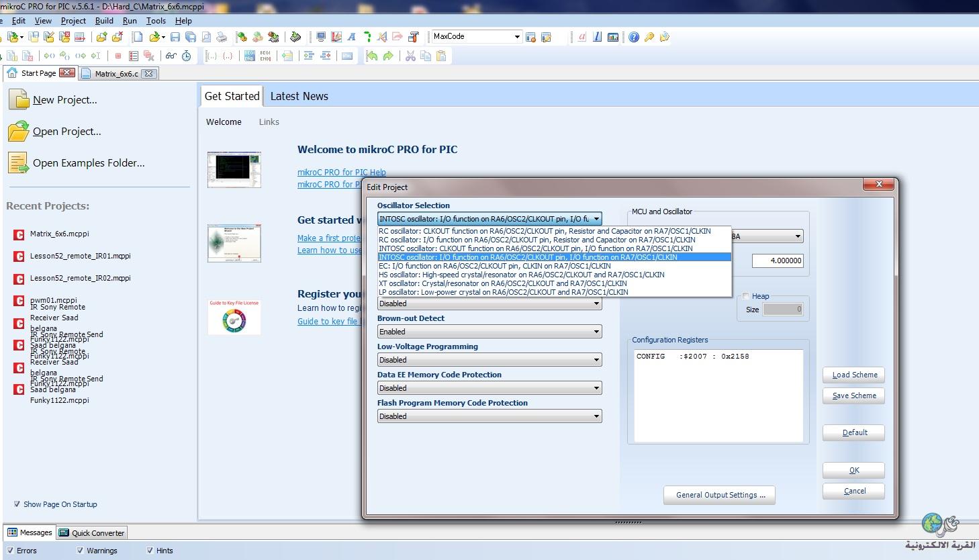Image resolution: width=979 pixels, height=560 pixels.
Task: Open recent project Lesson52_remote_IR01.mcppi
Action: 80,256
